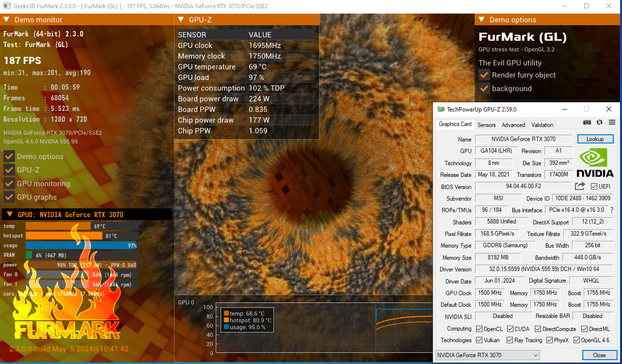Open the NVIDIA GeForce RTX 3070 dropdown
Screen dimensions: 622x364
tap(487, 355)
